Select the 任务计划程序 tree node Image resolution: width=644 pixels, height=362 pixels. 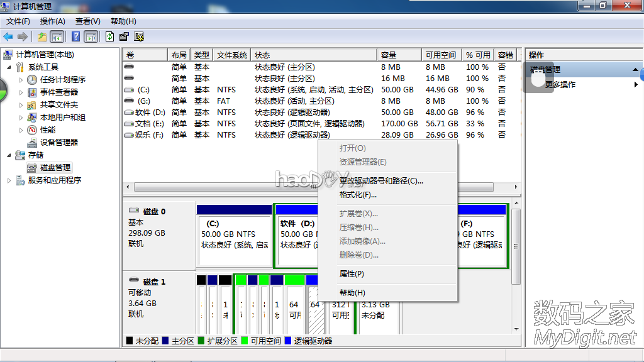(x=62, y=80)
